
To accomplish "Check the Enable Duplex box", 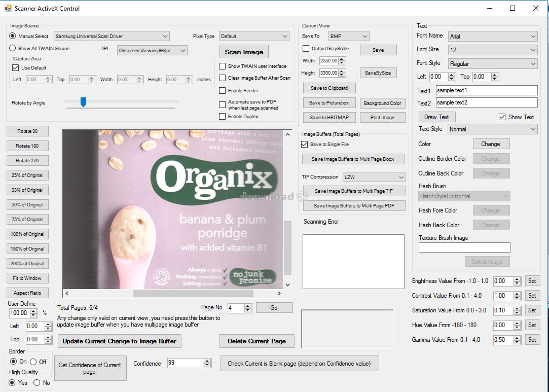I will click(x=222, y=116).
